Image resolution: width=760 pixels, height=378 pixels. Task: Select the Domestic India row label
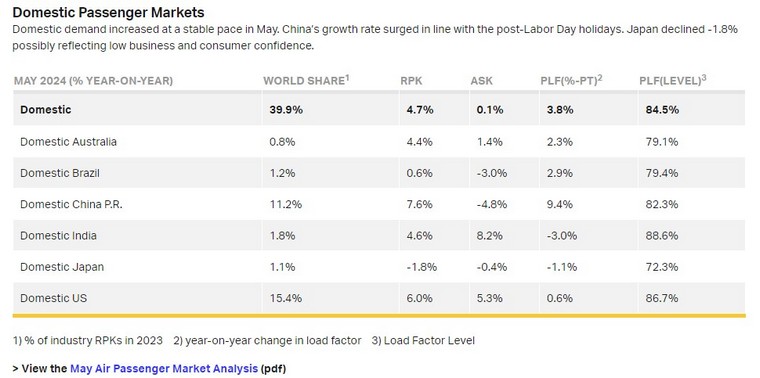[59, 236]
